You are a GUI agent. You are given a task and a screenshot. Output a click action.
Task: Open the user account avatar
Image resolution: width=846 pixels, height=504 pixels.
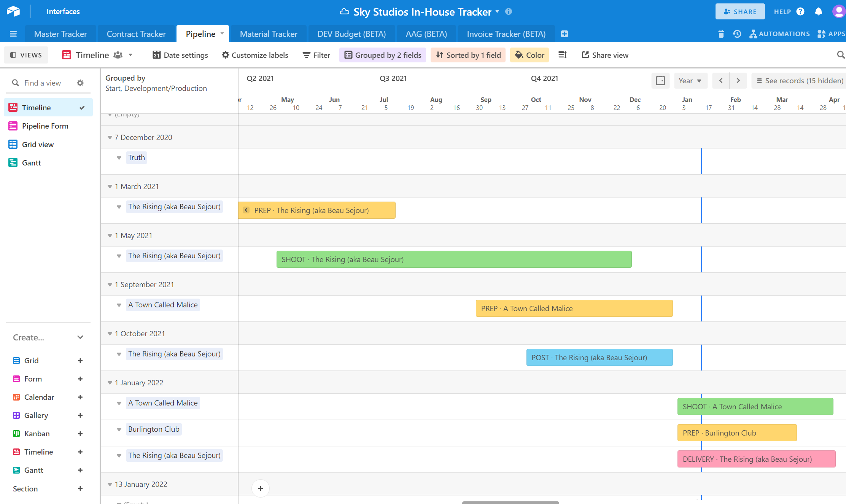(838, 11)
